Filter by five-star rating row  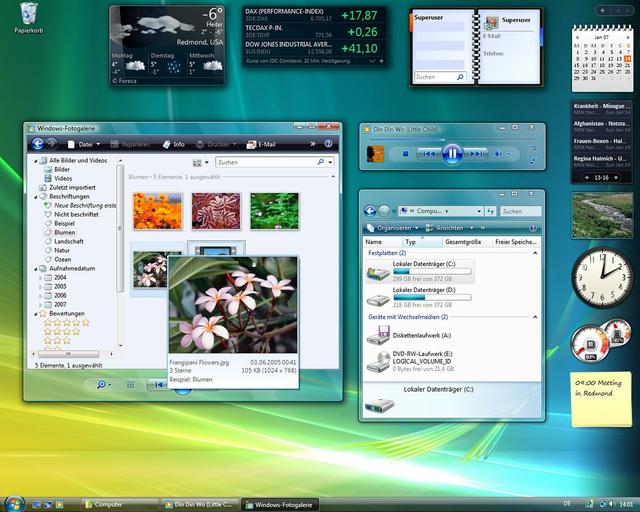[67, 323]
